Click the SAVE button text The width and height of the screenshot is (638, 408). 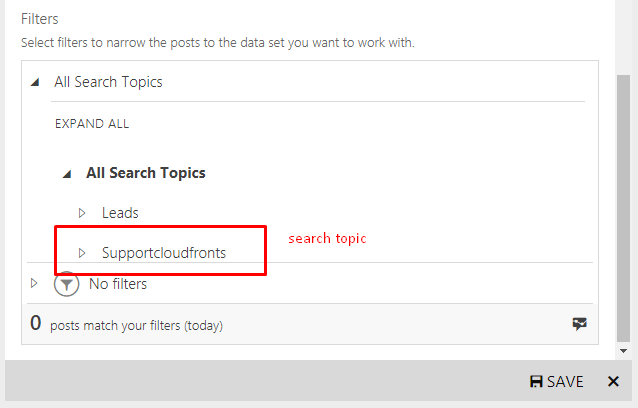tap(565, 382)
